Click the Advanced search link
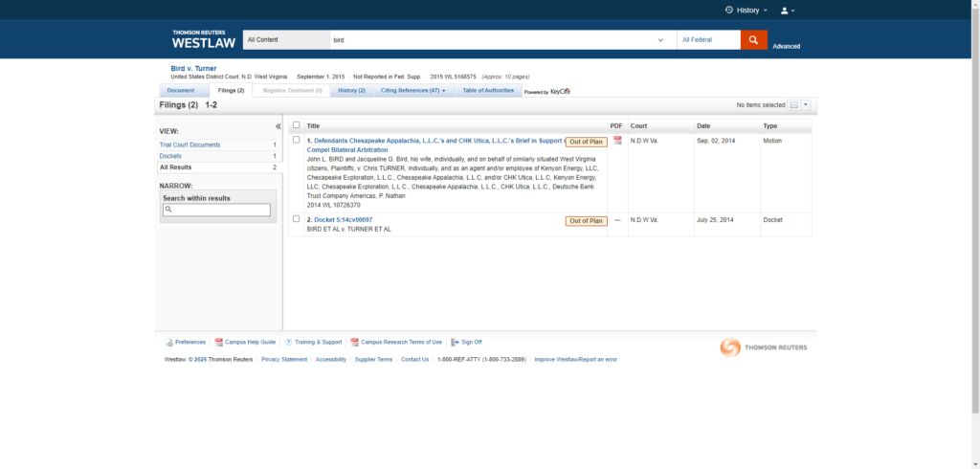 click(x=786, y=46)
